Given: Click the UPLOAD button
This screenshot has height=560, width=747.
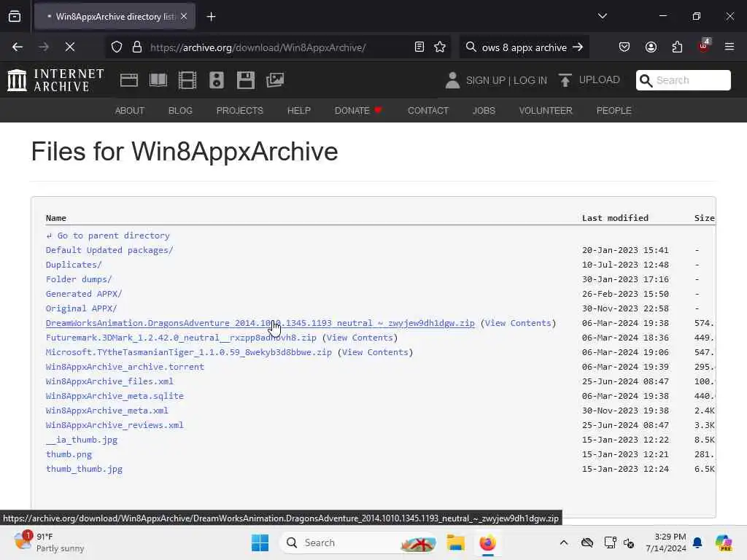Looking at the screenshot, I should (589, 80).
